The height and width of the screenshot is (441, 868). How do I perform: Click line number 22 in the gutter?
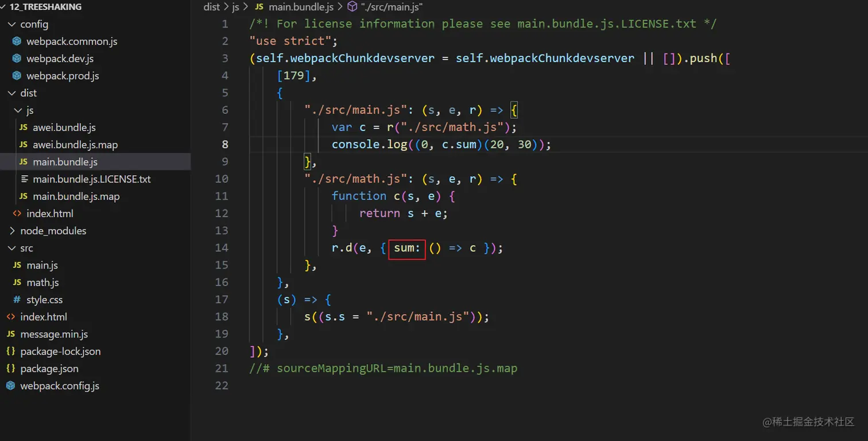(x=222, y=386)
